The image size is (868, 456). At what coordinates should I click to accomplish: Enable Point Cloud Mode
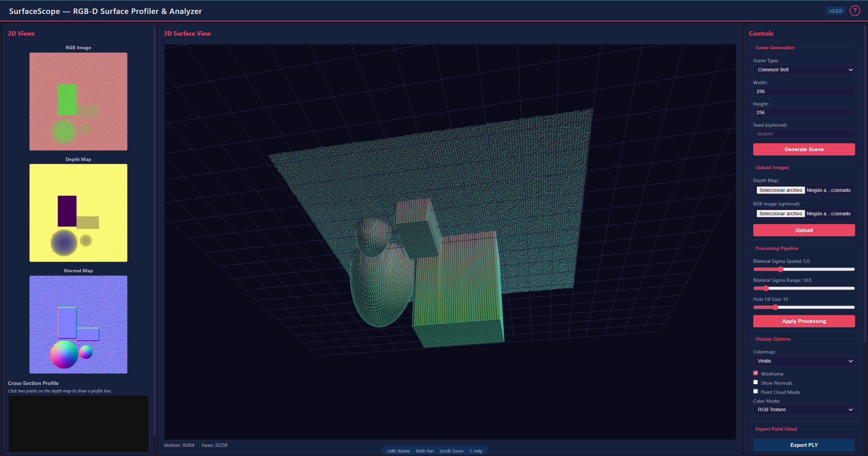pos(756,391)
